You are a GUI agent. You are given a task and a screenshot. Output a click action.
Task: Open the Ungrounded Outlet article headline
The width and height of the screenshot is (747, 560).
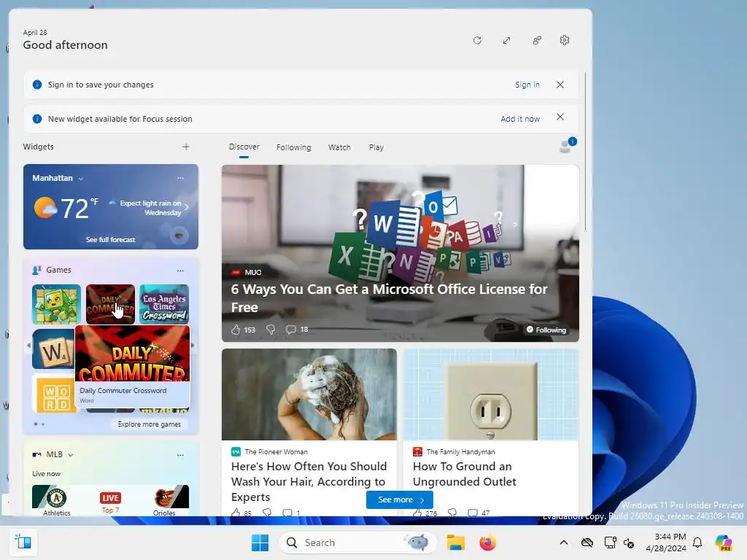coord(464,474)
